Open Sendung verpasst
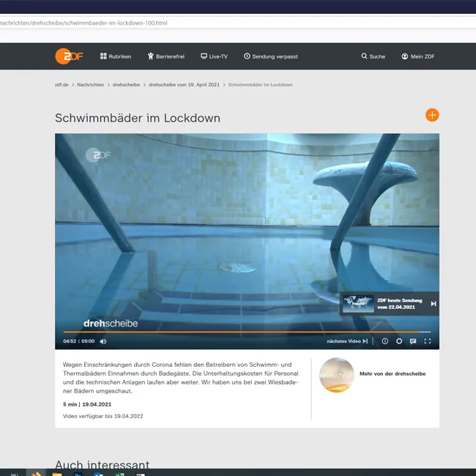This screenshot has width=476, height=476. click(271, 56)
